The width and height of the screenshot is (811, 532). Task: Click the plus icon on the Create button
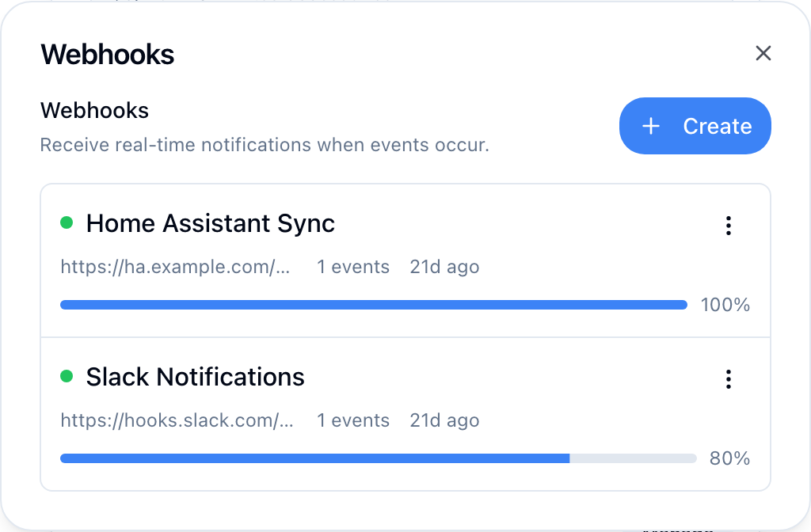(651, 126)
